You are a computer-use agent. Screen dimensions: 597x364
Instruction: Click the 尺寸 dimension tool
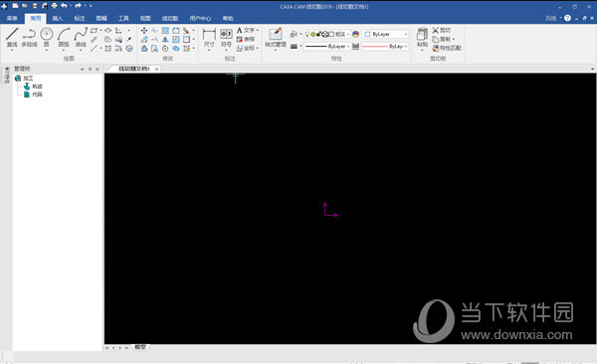(x=209, y=38)
